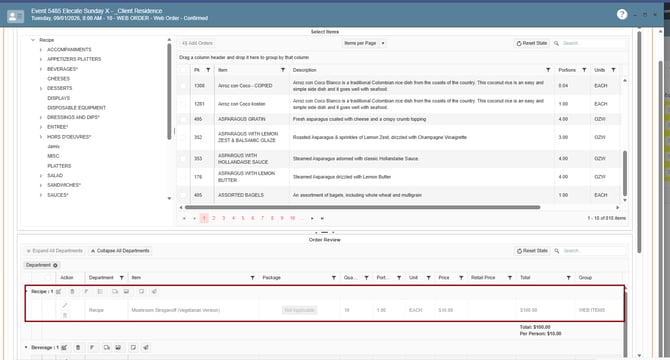Viewport: 670px width, 360px height.
Task: Click Collapse All Departments
Action: point(120,251)
